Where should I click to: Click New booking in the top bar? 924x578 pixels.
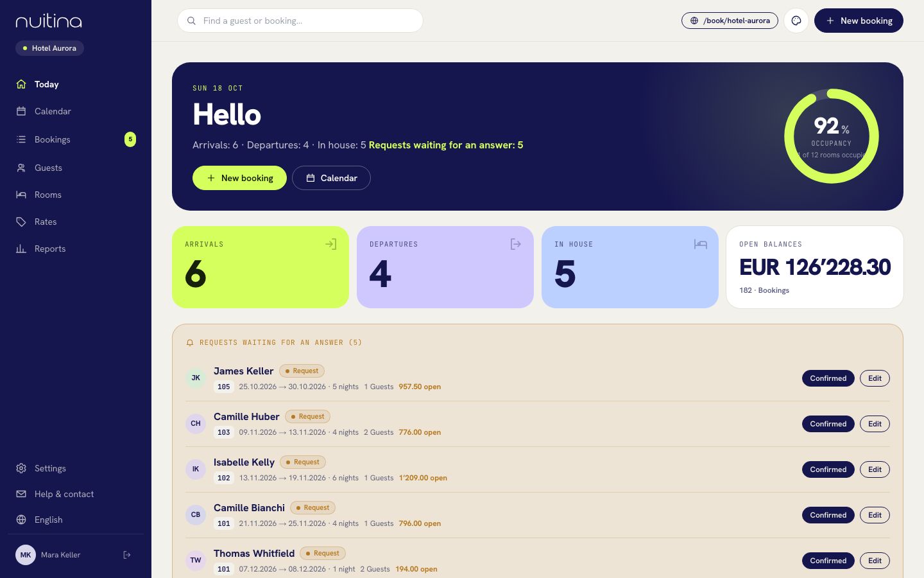point(859,21)
